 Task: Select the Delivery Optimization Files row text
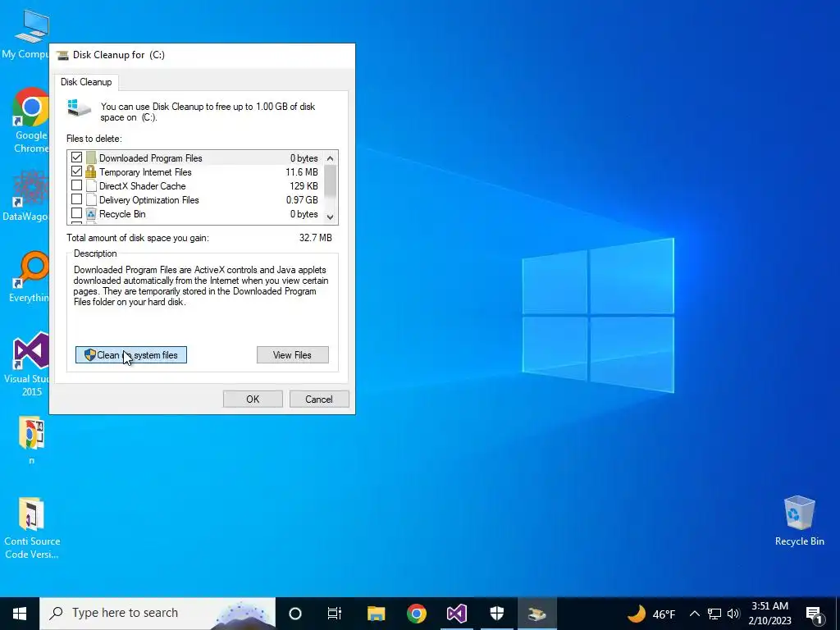pos(149,200)
